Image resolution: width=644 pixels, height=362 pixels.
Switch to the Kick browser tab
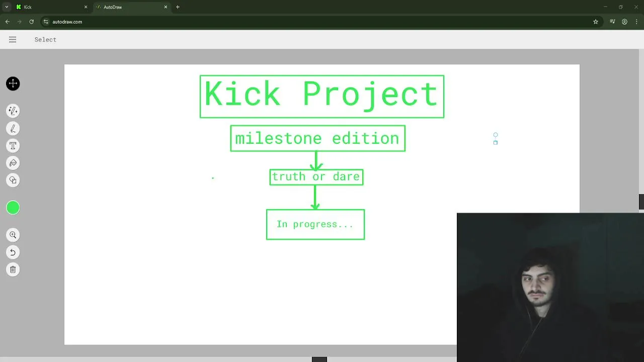point(51,7)
